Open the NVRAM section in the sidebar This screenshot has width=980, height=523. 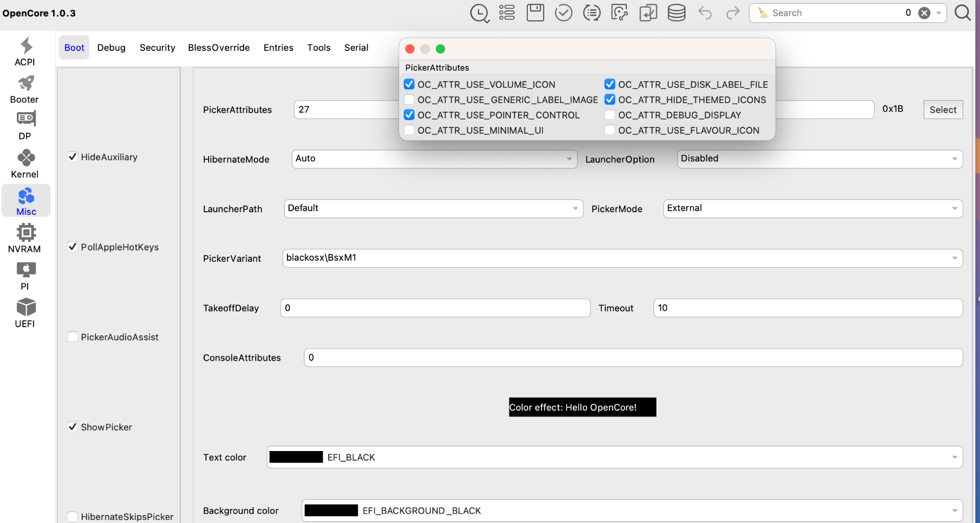pyautogui.click(x=25, y=238)
